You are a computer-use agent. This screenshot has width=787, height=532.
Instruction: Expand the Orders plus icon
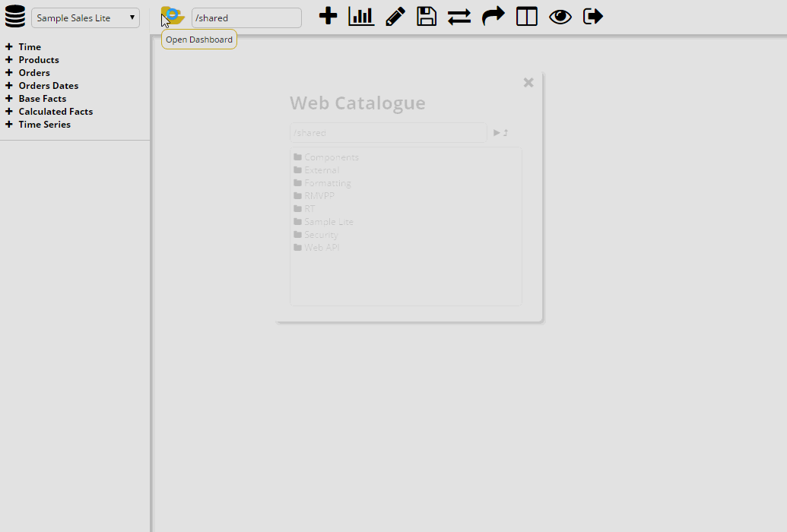point(9,73)
